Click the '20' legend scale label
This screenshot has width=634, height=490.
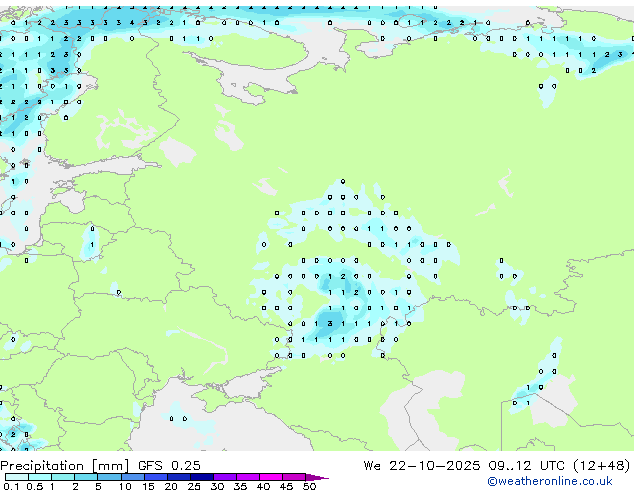click(171, 486)
